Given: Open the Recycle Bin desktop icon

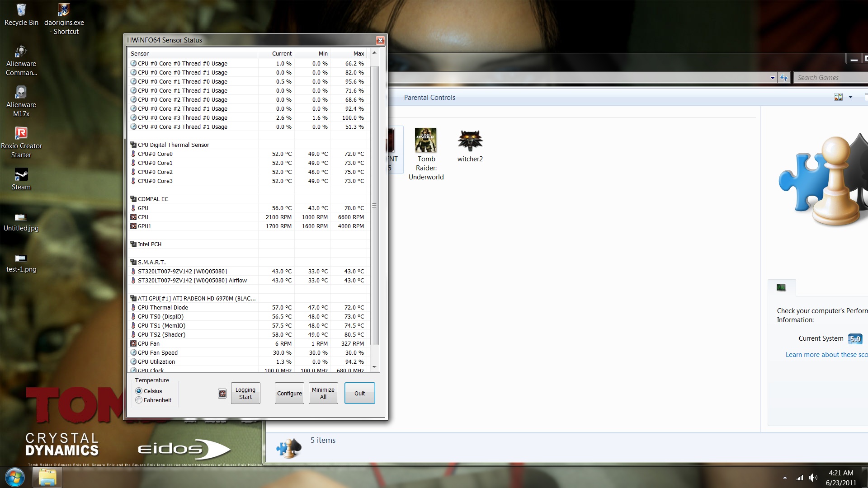Looking at the screenshot, I should pyautogui.click(x=21, y=14).
